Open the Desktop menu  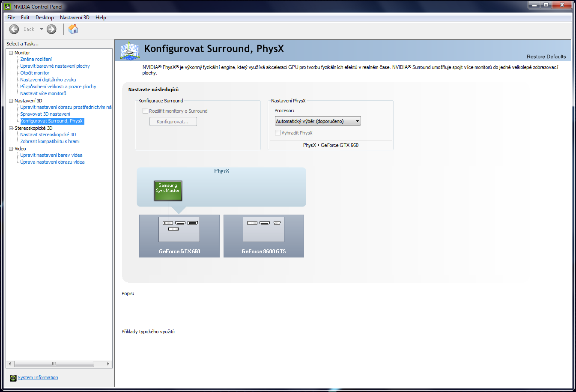(x=45, y=18)
